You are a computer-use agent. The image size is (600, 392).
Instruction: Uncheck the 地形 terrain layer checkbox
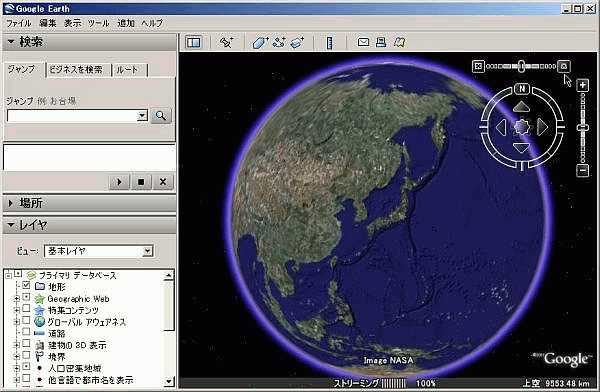coord(26,286)
